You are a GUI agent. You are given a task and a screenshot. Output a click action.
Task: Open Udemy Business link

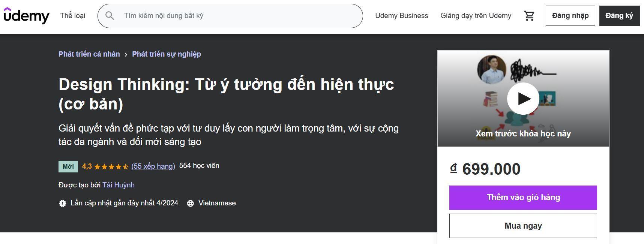click(402, 16)
